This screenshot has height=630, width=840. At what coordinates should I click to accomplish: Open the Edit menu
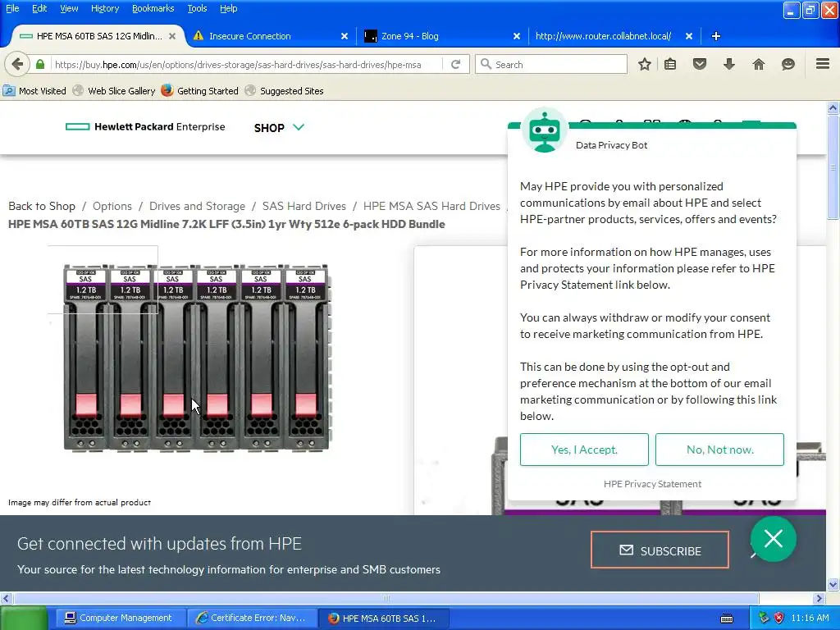click(x=39, y=8)
